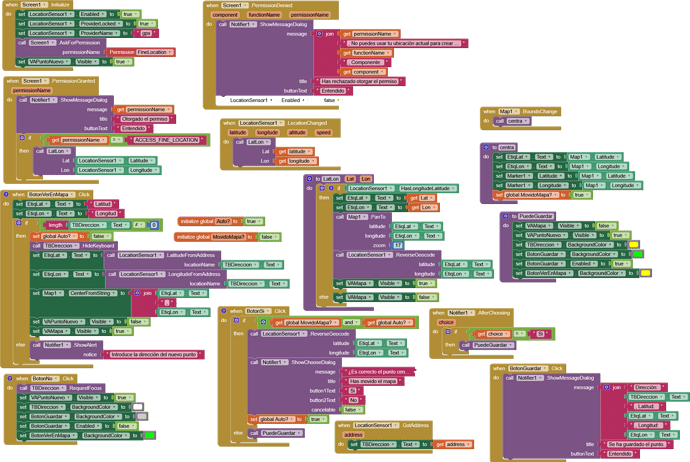Click the comment icon on BotonSi.Click block
The width and height of the screenshot is (690, 462).
(223, 312)
